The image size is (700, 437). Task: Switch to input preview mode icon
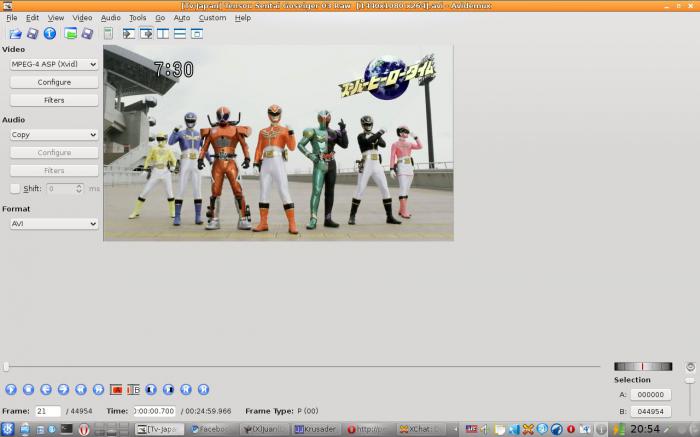129,33
